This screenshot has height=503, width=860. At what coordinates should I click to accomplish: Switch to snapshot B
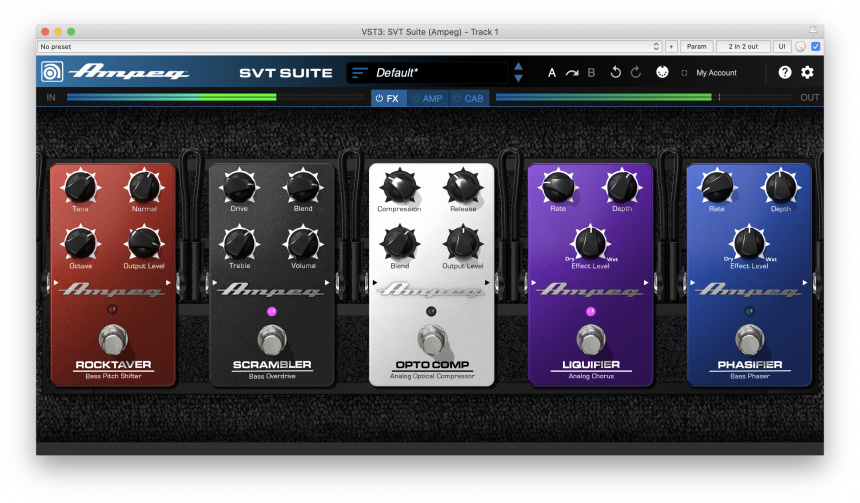coord(591,73)
